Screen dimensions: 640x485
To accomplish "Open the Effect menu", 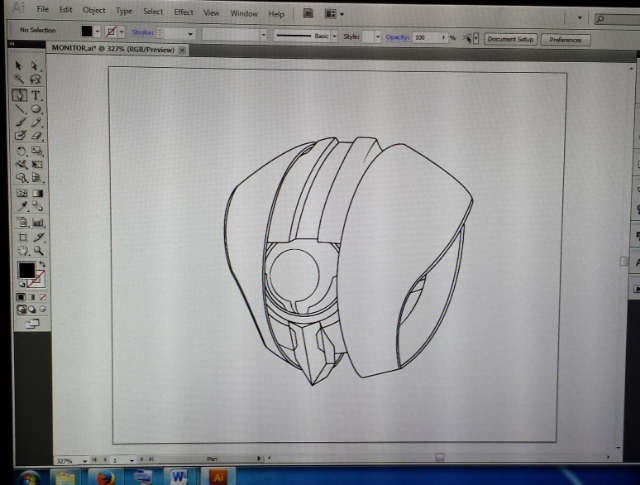I will click(x=183, y=12).
